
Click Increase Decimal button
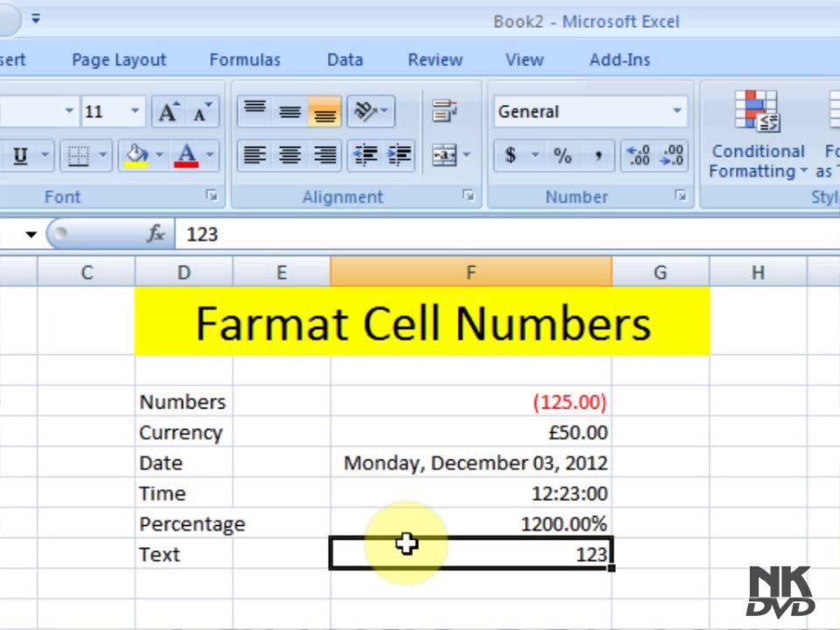638,156
